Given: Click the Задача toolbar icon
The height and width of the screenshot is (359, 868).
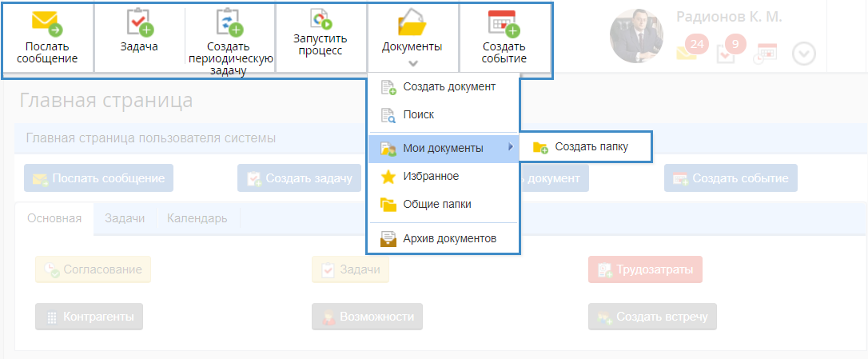Looking at the screenshot, I should tap(139, 22).
